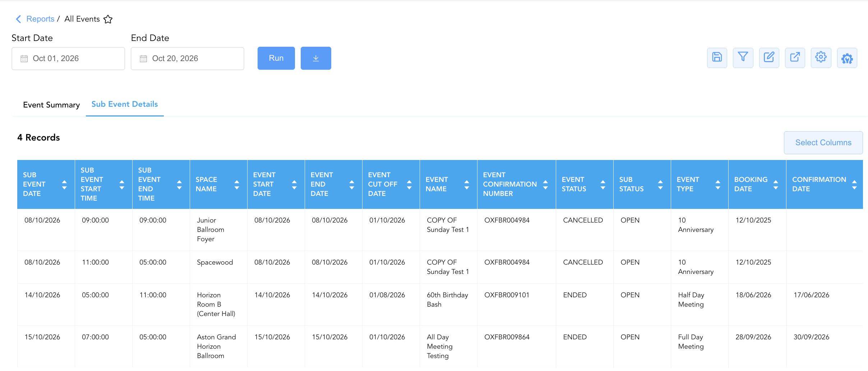
Task: Click the Run button
Action: (x=276, y=58)
